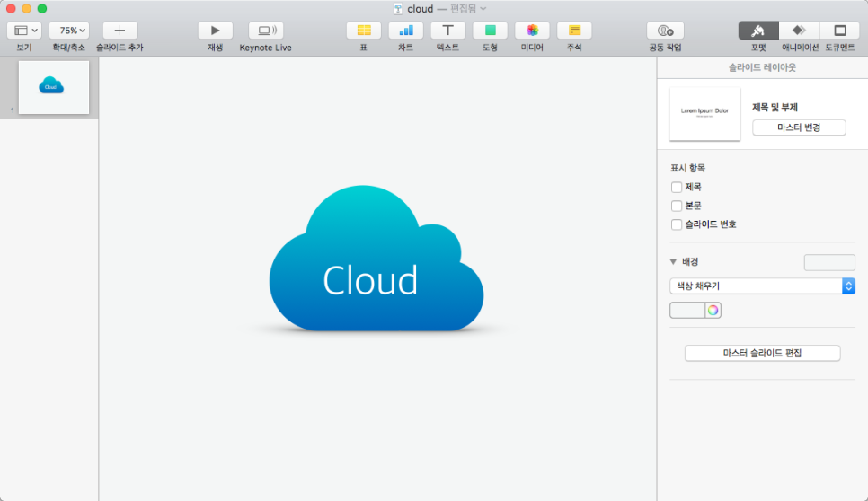This screenshot has height=501, width=868.
Task: Close the window with the red button
Action: (x=11, y=9)
